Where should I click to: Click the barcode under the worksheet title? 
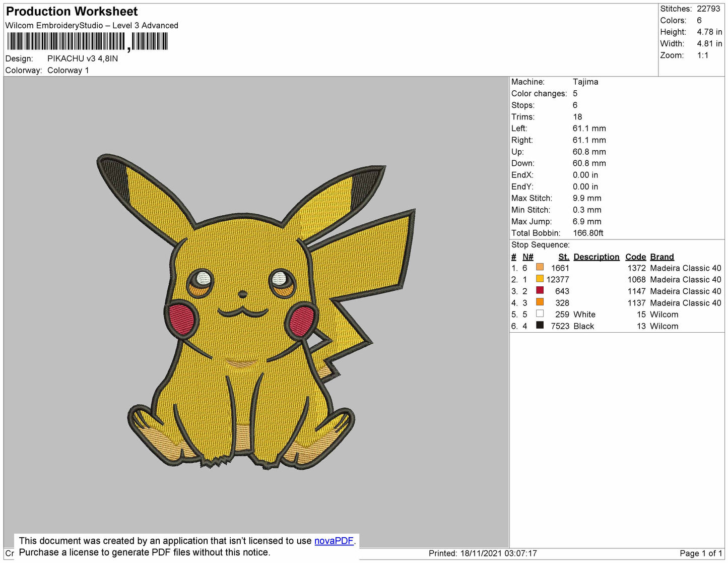87,41
